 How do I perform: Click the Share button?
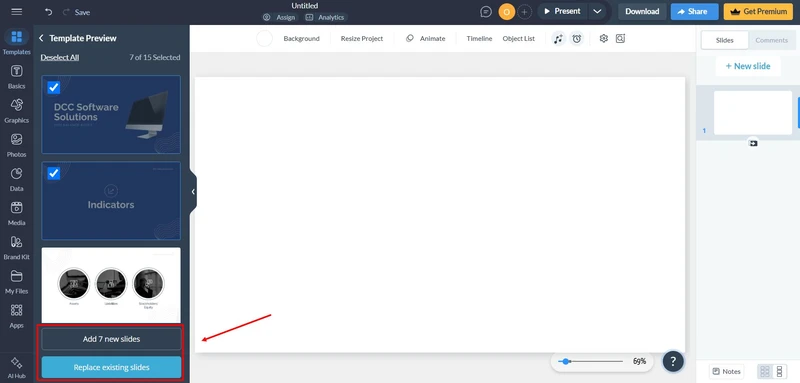[694, 11]
